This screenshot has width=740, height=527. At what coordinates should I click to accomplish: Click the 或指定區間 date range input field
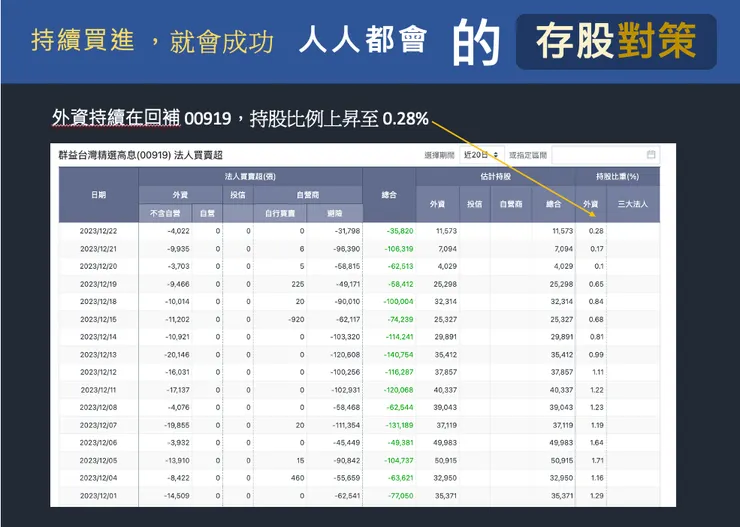pyautogui.click(x=605, y=155)
